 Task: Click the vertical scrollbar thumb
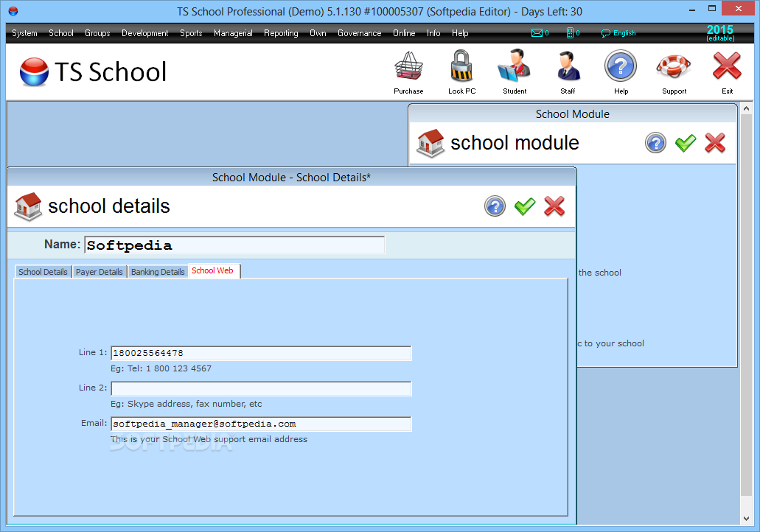(747, 305)
